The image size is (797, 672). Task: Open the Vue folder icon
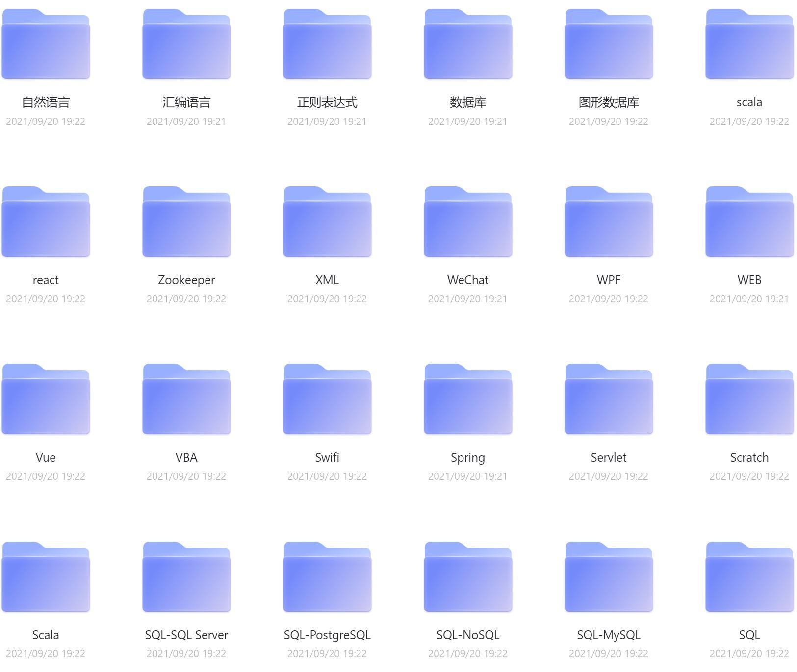tap(46, 399)
